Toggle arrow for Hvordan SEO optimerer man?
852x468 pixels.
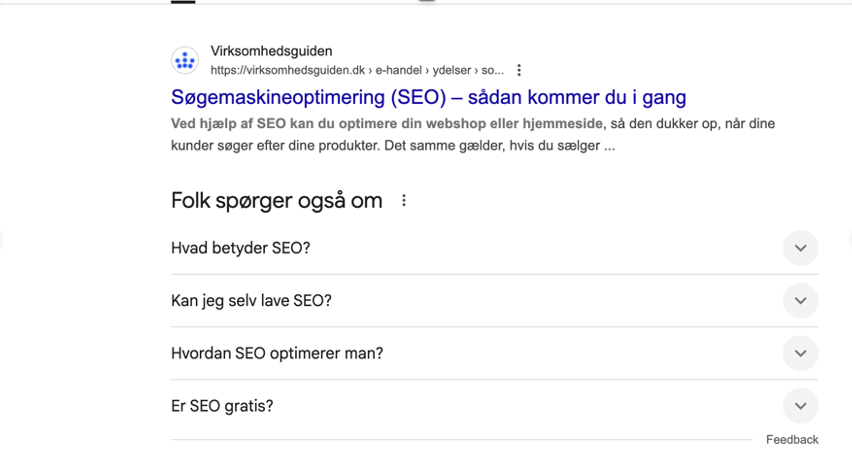pyautogui.click(x=800, y=353)
